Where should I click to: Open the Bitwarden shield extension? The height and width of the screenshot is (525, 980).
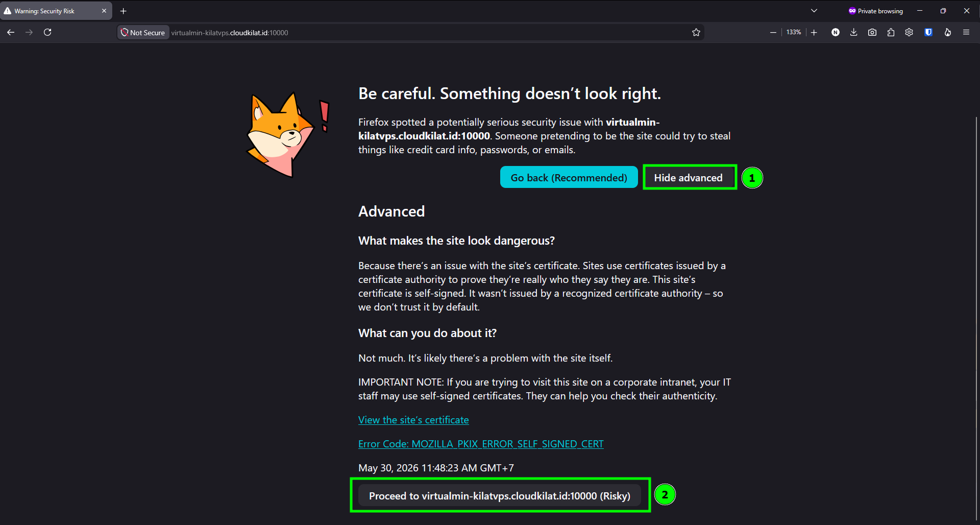coord(928,32)
